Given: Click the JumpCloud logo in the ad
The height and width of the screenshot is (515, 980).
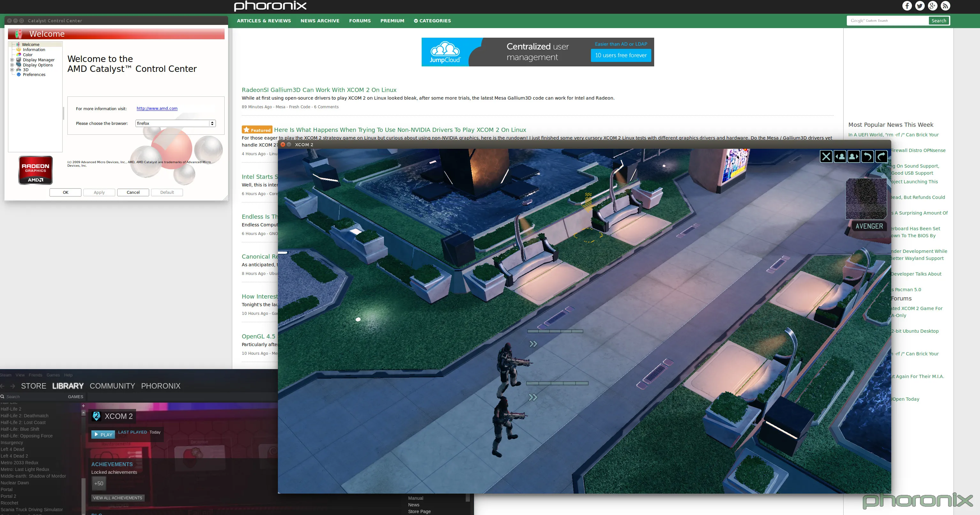Looking at the screenshot, I should 445,52.
